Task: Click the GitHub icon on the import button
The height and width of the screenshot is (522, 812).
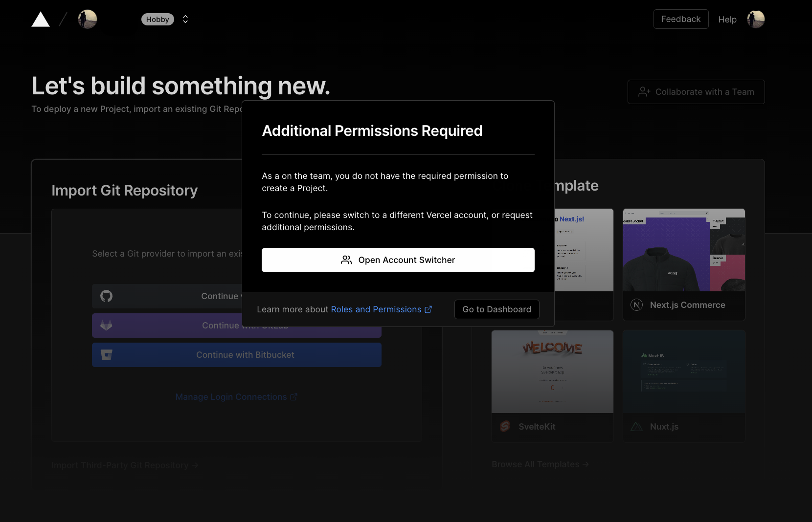Action: coord(106,296)
